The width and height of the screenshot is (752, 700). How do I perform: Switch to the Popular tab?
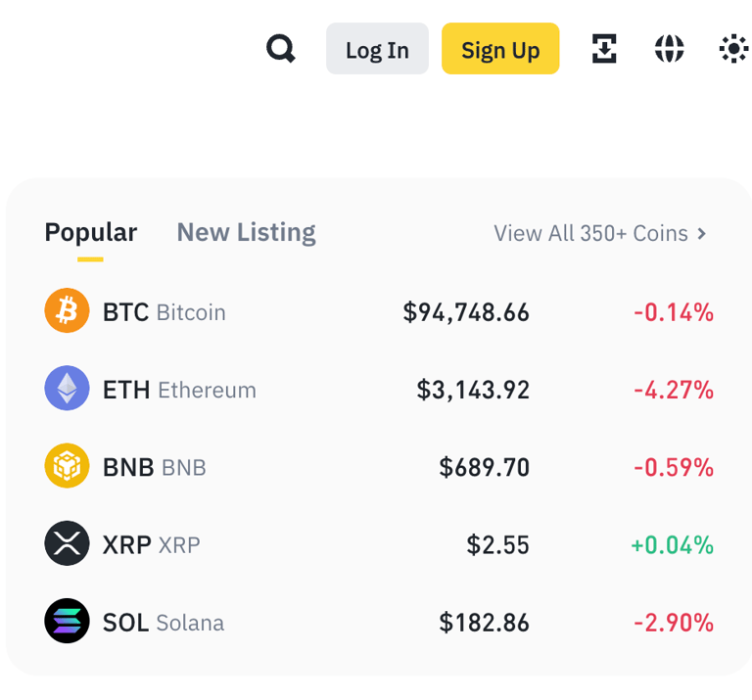pos(90,232)
